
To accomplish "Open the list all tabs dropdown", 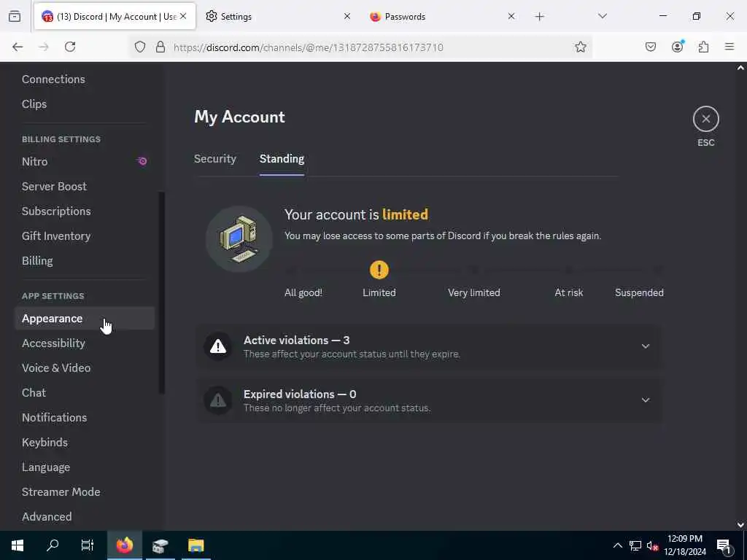I will 602,16.
